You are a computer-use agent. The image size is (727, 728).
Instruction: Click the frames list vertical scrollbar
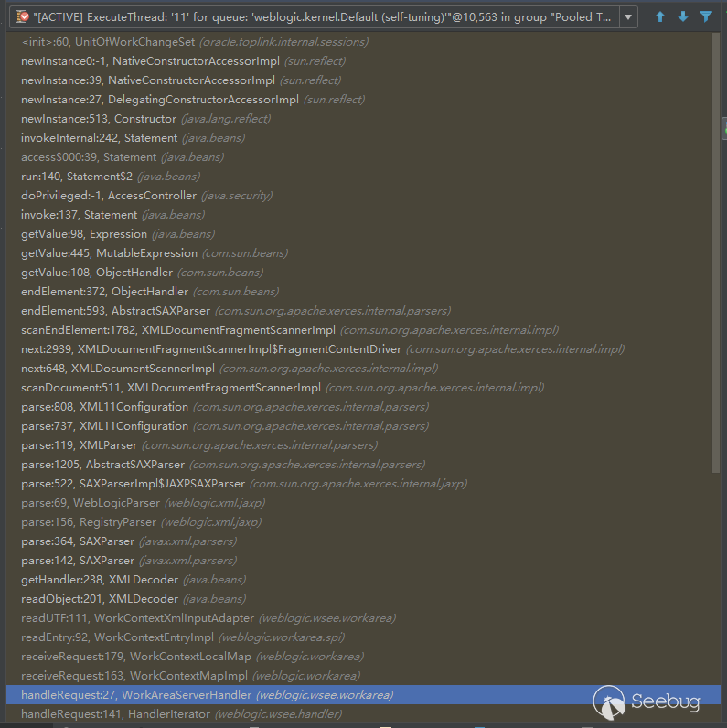point(715,253)
